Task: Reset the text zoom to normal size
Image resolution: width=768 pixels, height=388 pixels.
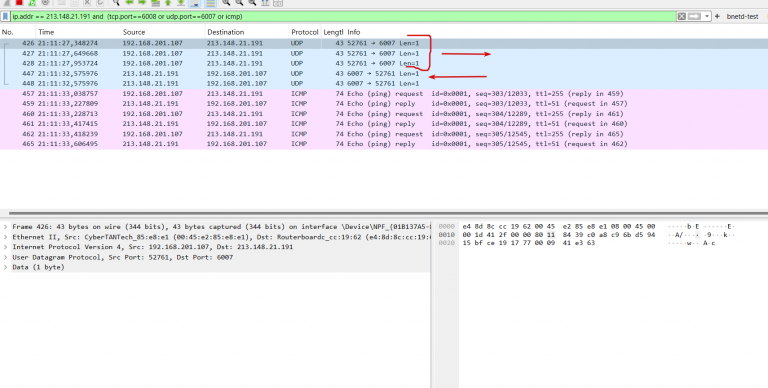Action: tap(252, 2)
